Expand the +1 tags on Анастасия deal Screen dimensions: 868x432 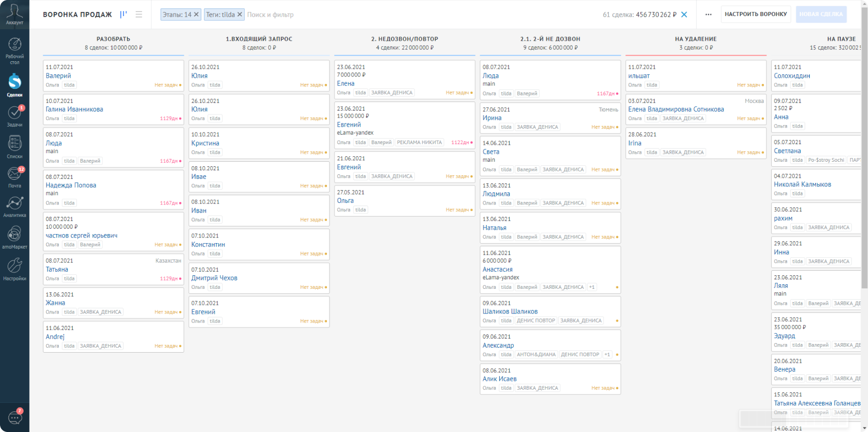pos(592,287)
